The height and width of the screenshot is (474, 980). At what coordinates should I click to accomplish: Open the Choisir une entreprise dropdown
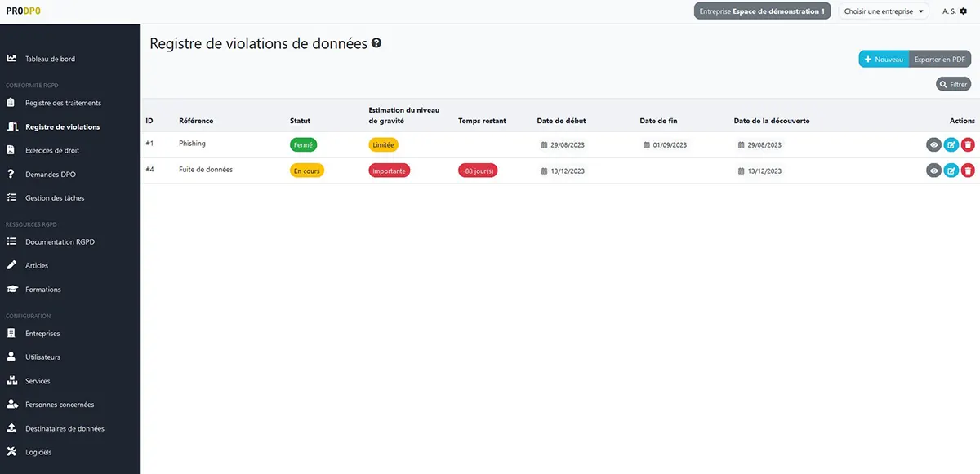884,11
